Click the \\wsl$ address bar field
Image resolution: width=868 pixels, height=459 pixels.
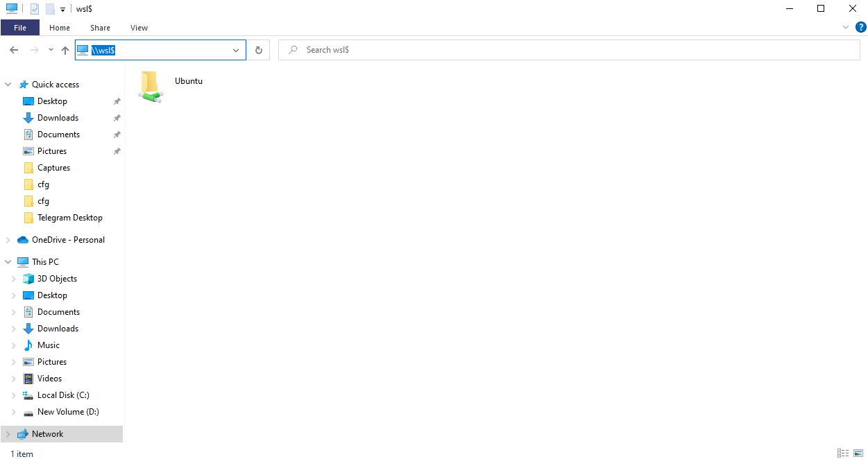click(x=160, y=50)
